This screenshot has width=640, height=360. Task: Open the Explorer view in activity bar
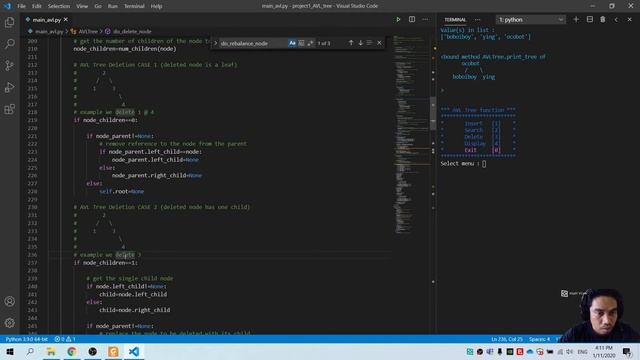[x=9, y=22]
